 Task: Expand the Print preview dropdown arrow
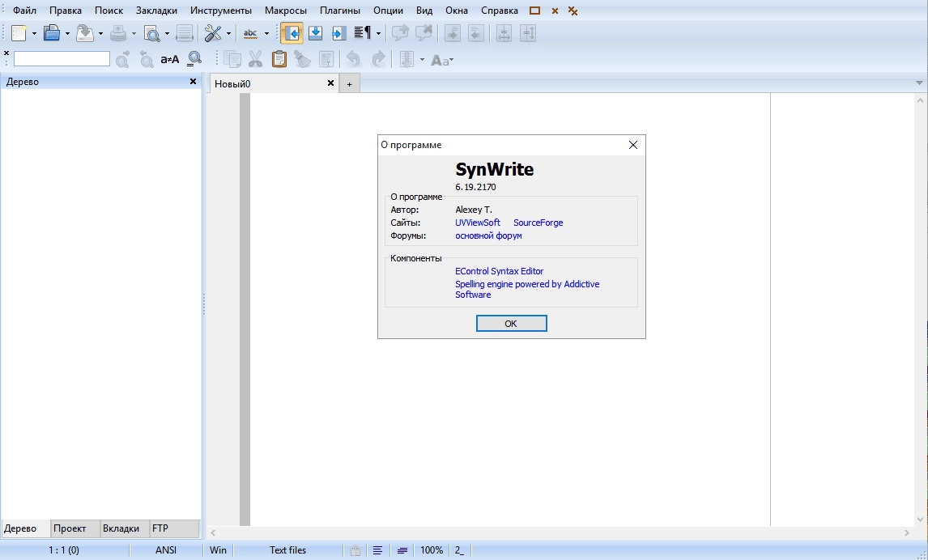[167, 34]
